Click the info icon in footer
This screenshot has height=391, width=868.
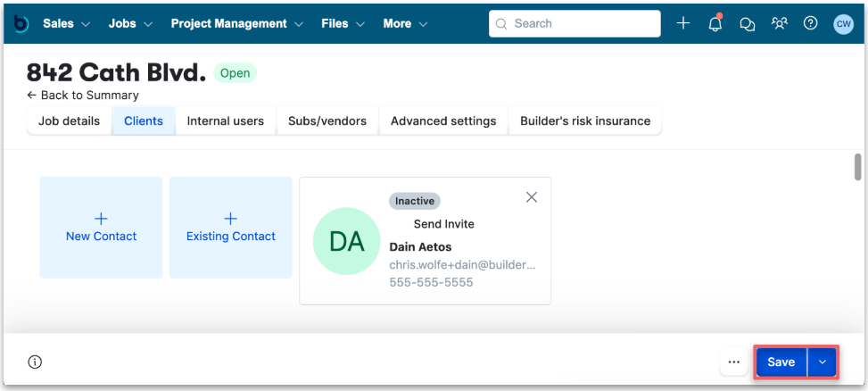35,362
